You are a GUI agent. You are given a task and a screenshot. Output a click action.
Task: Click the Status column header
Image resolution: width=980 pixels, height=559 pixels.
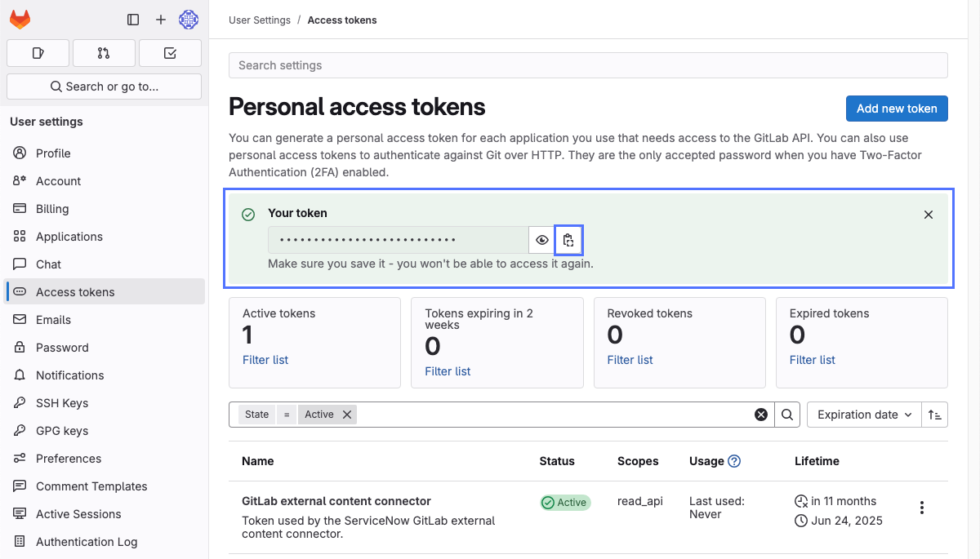[x=557, y=461]
